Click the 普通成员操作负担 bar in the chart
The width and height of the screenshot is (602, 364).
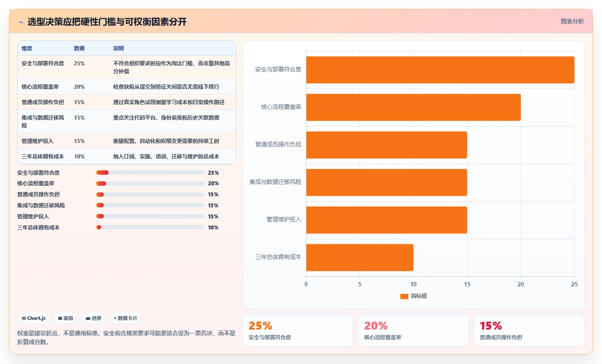tap(386, 145)
